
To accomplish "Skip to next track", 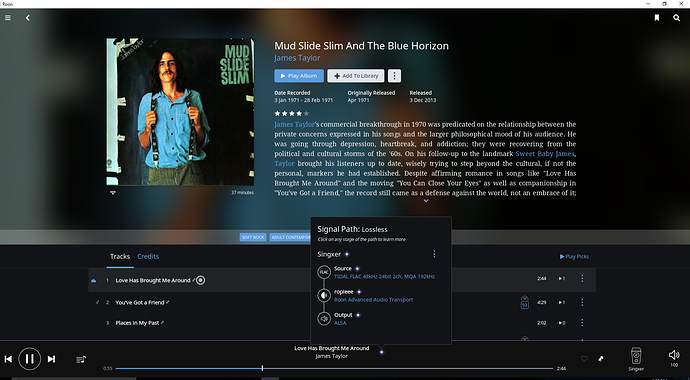I will coord(51,359).
